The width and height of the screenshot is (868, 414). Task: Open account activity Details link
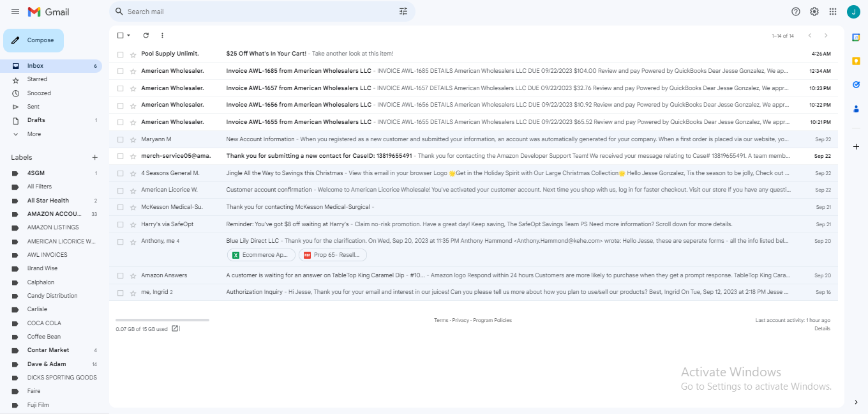click(x=822, y=328)
